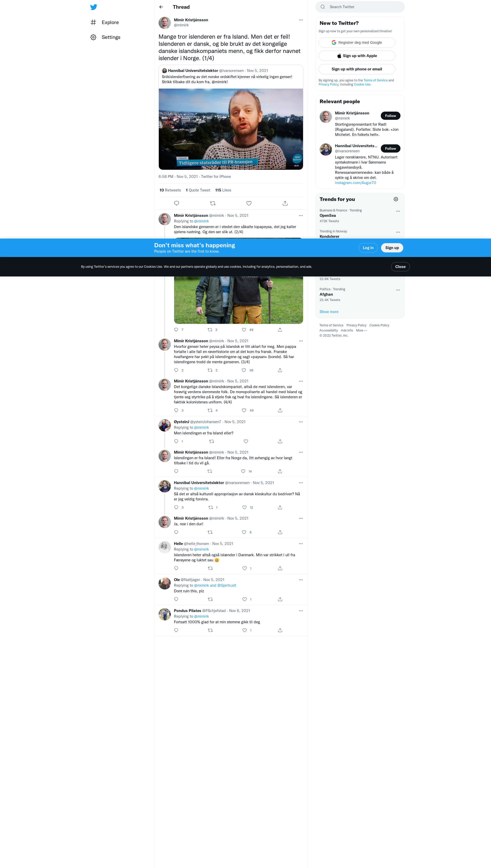Show more trends
491x868 pixels.
pyautogui.click(x=329, y=312)
